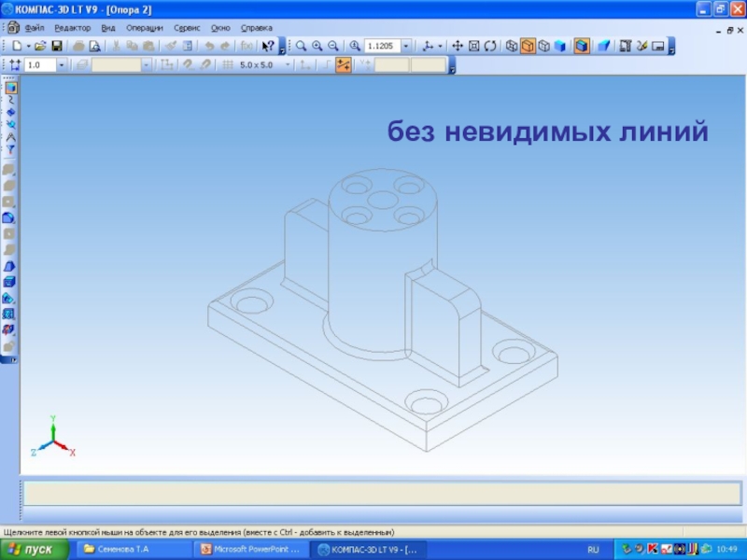This screenshot has height=560, width=747.
Task: Click the пуск Start button
Action: 34,550
